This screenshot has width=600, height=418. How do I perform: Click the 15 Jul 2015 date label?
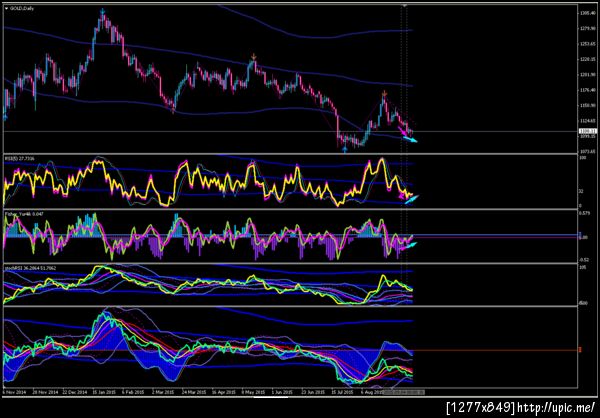click(x=344, y=392)
